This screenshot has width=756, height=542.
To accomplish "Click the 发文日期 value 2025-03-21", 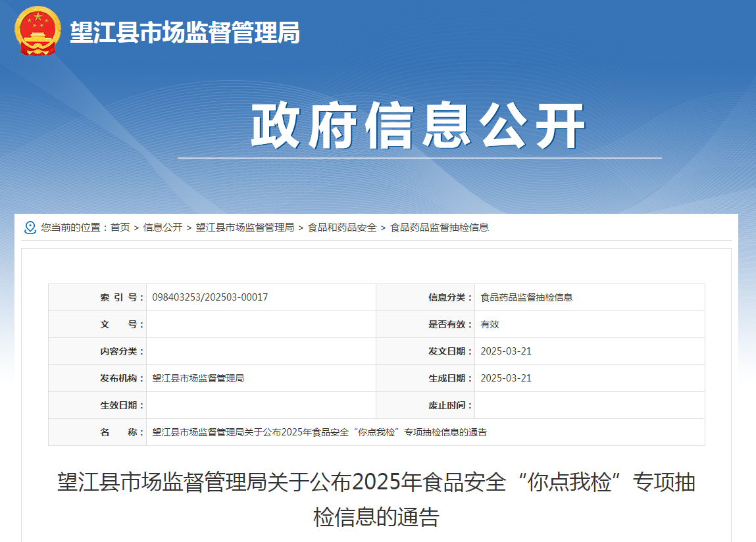I will point(506,351).
